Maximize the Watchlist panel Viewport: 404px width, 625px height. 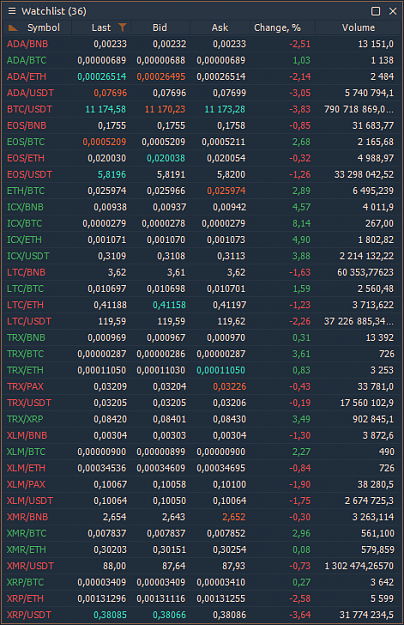(x=375, y=11)
